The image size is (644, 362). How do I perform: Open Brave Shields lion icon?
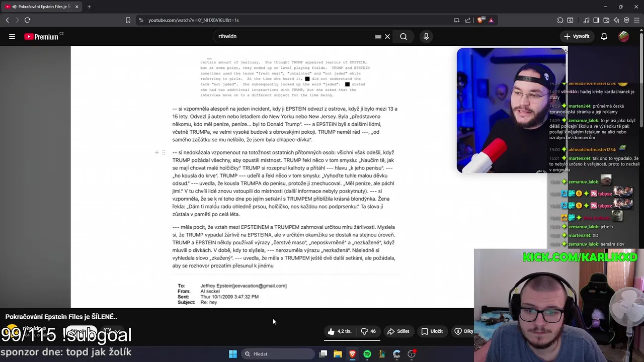[481, 20]
